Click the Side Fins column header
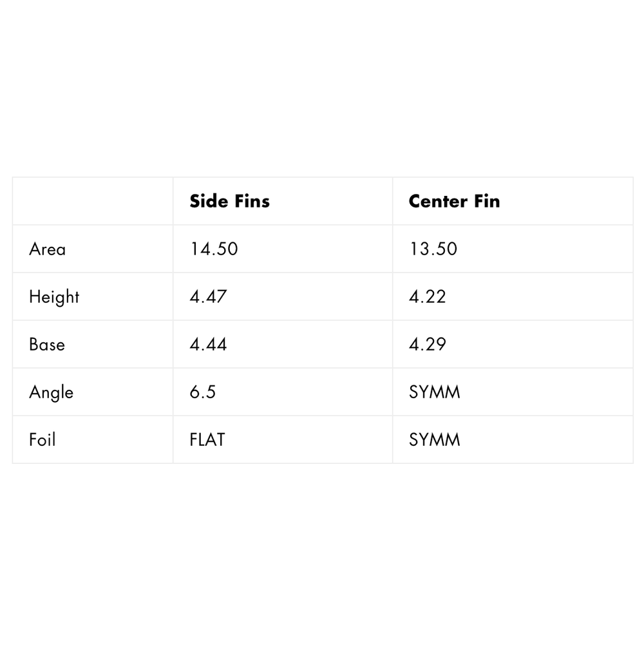The image size is (644, 645). click(229, 201)
